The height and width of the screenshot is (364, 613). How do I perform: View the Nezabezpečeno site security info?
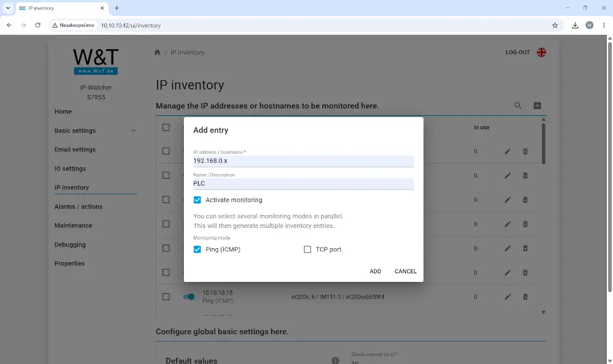[73, 25]
